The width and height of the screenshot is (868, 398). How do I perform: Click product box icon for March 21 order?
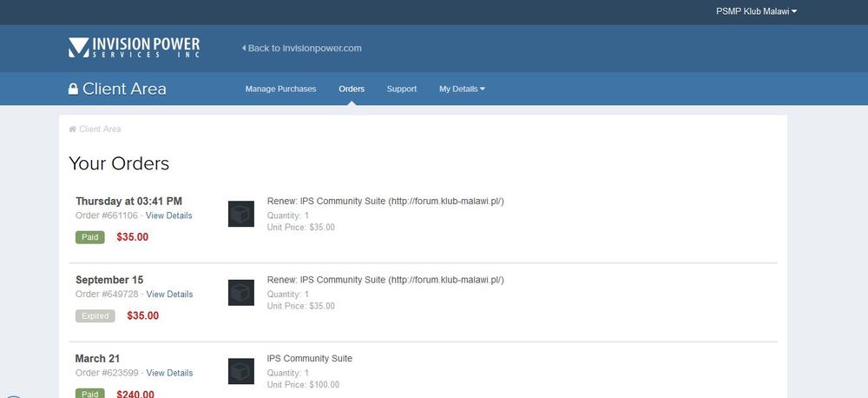(240, 371)
